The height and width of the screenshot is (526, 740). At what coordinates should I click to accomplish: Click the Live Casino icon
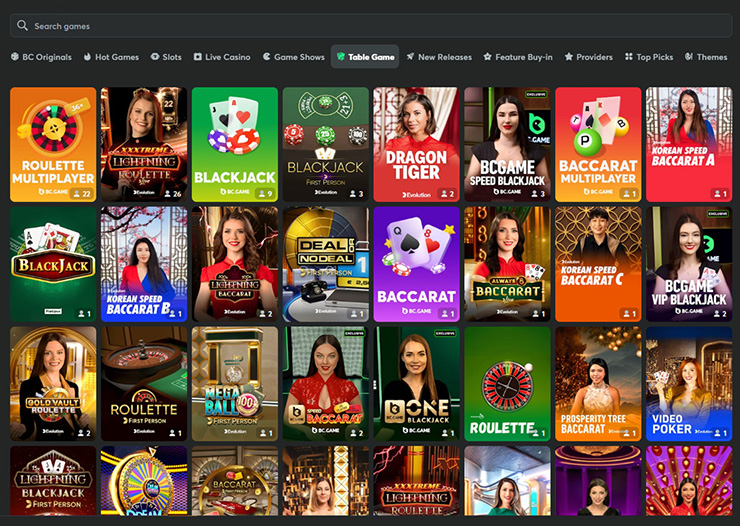[198, 57]
